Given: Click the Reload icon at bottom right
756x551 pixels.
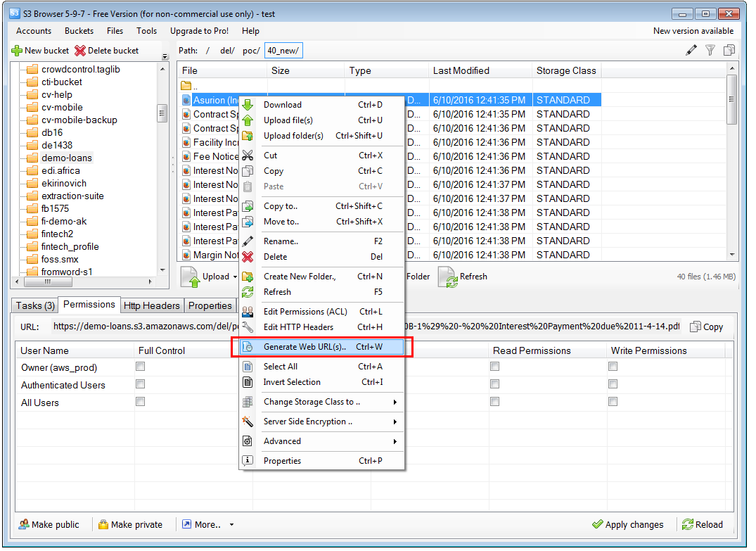Looking at the screenshot, I should tap(688, 524).
